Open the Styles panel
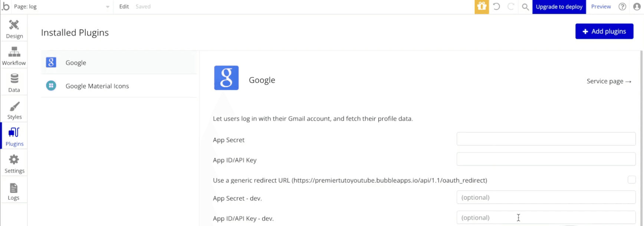644x226 pixels. click(14, 109)
